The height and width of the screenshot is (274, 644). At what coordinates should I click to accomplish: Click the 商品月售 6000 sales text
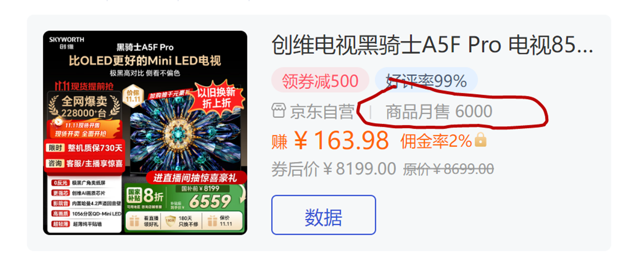[439, 111]
